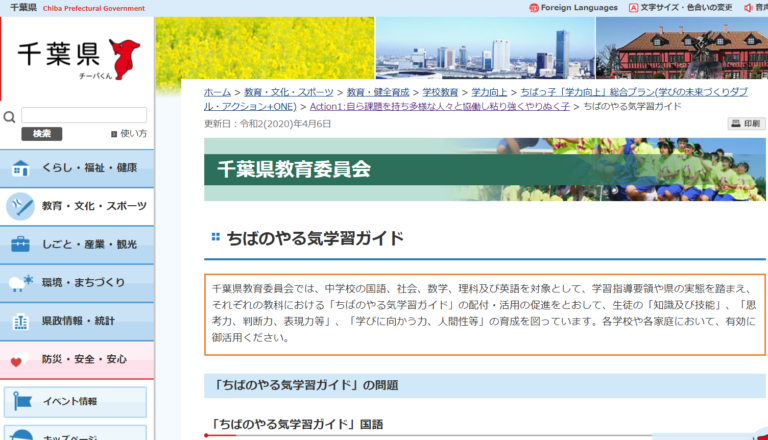
Task: Click the building icon for 県政情報・統計
Action: [20, 321]
